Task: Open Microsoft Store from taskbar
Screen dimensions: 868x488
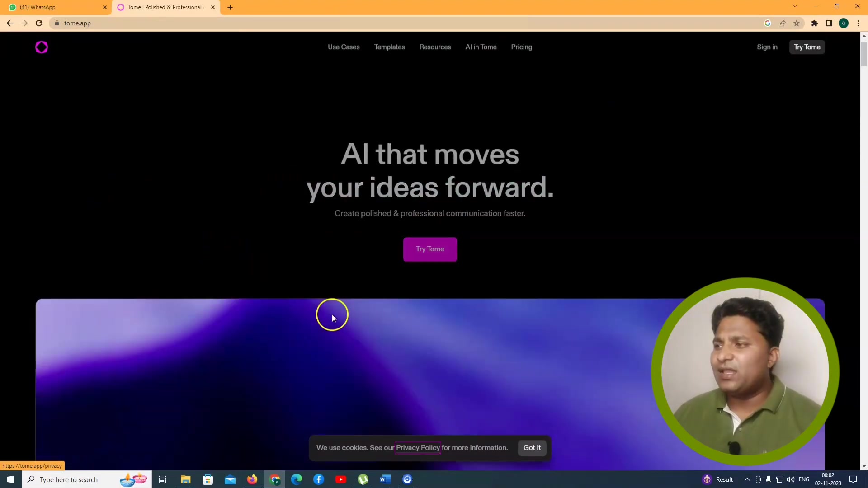Action: [208, 479]
